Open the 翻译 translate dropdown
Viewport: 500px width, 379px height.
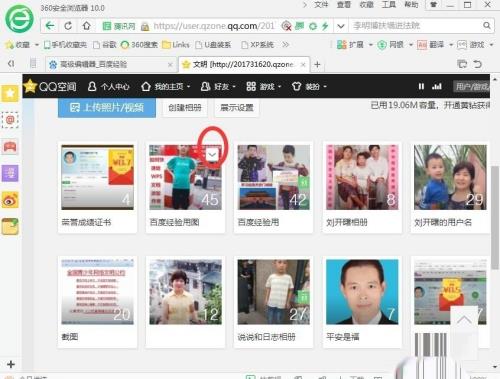click(x=435, y=45)
